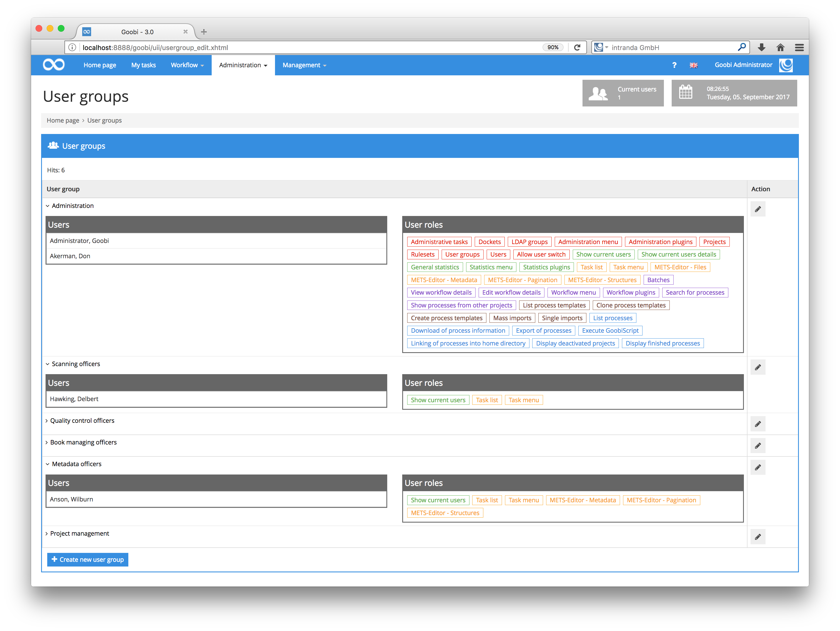Click the calendar icon beside the date
Screen dimensions: 840x631
[x=686, y=92]
